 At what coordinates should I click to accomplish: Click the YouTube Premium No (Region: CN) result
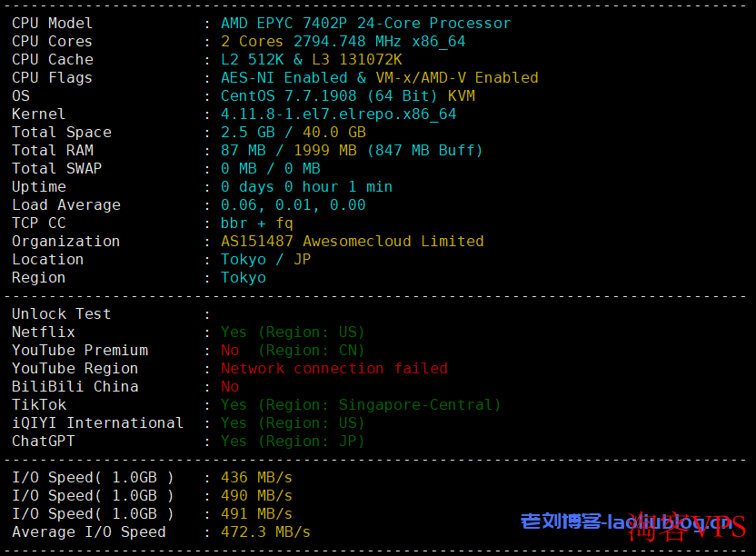pos(293,350)
